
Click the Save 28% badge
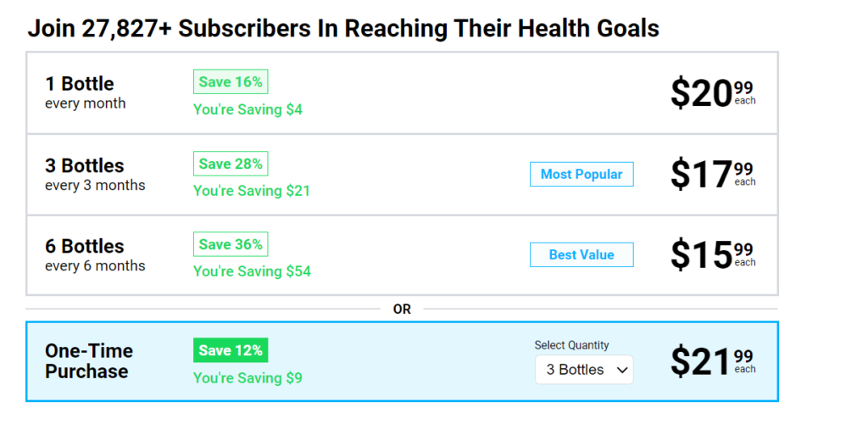[231, 164]
